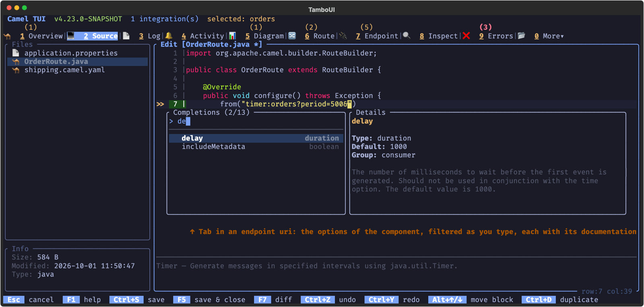Click the document icon before Log tab
This screenshot has width=644, height=307.
point(126,36)
